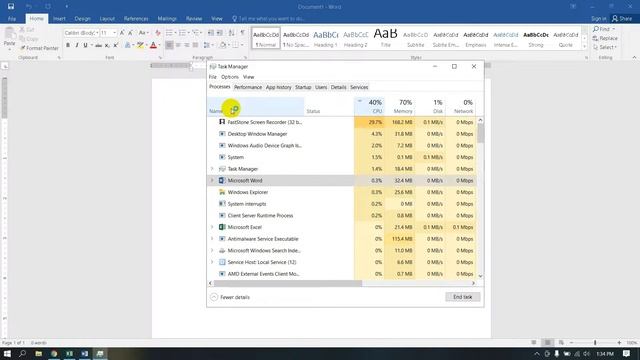Switch to the Performance tab

(x=248, y=87)
